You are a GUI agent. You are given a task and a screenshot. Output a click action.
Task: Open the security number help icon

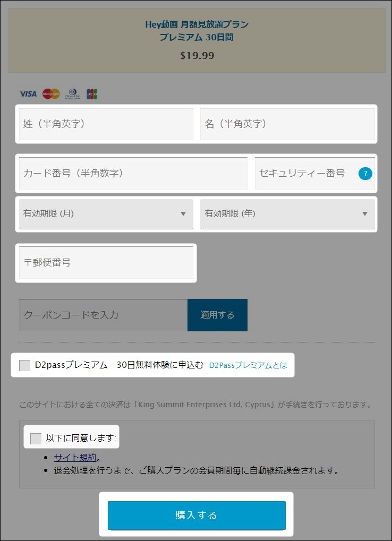pos(365,173)
